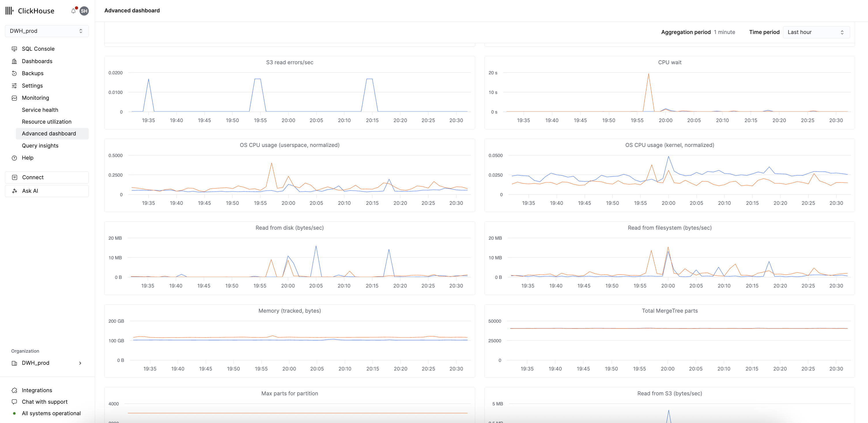This screenshot has height=423, width=868.
Task: Click the green status dot
Action: [14, 413]
